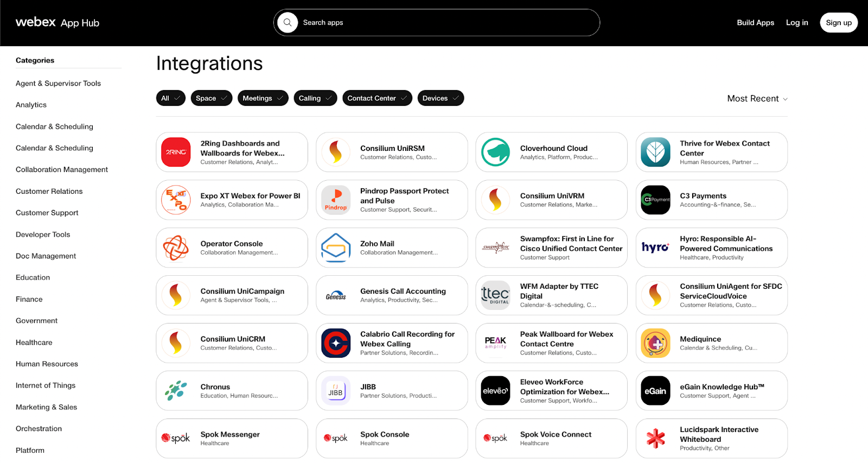Select the Expo XT app logo

tap(176, 200)
